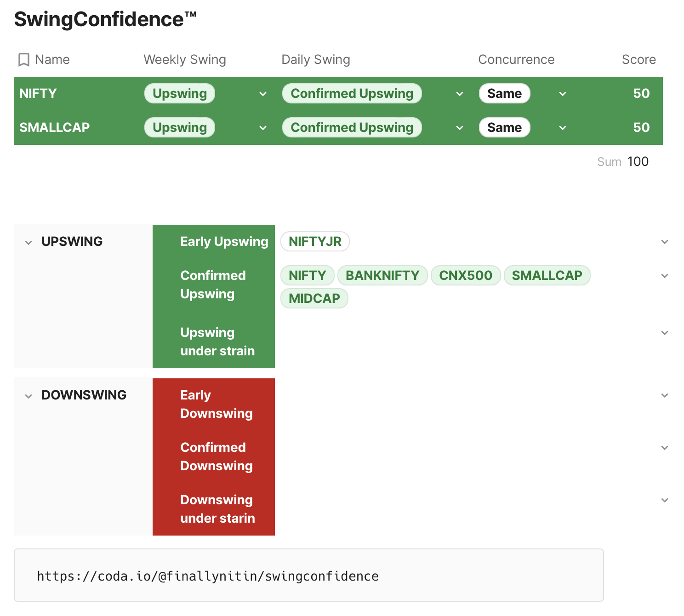Collapse the DOWNSWING group chevron
This screenshot has height=616, width=684.
tap(28, 396)
